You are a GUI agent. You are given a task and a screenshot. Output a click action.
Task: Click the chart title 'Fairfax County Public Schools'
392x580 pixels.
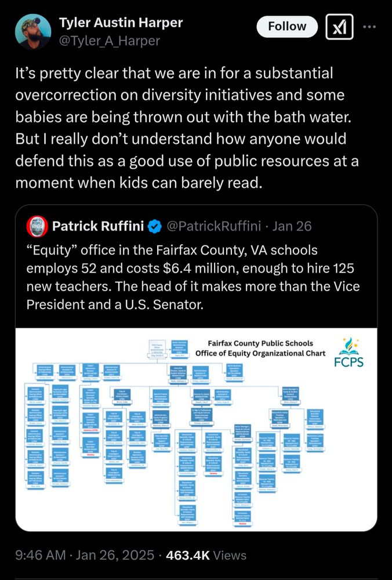tap(260, 343)
